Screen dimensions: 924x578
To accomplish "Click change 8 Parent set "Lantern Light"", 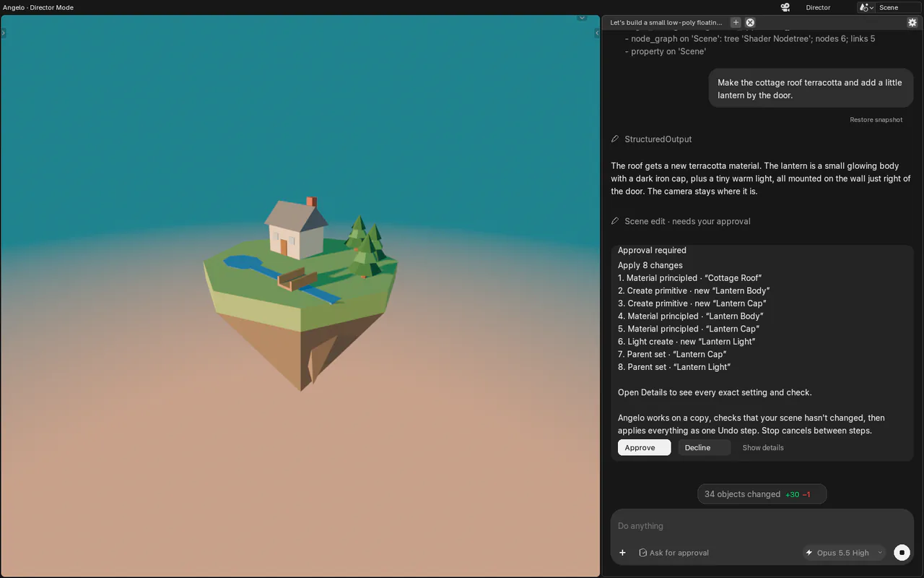I will click(x=674, y=367).
